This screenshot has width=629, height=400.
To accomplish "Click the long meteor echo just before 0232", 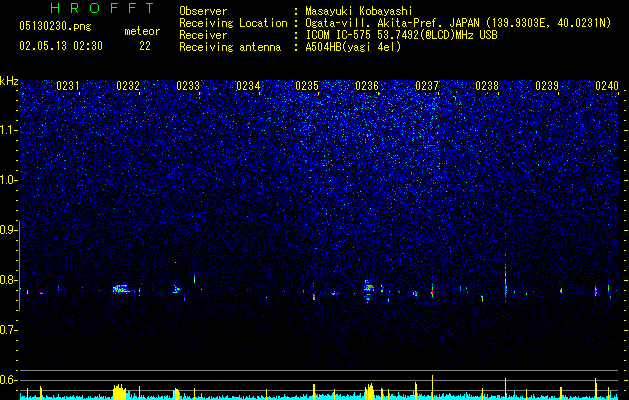I will tap(121, 289).
